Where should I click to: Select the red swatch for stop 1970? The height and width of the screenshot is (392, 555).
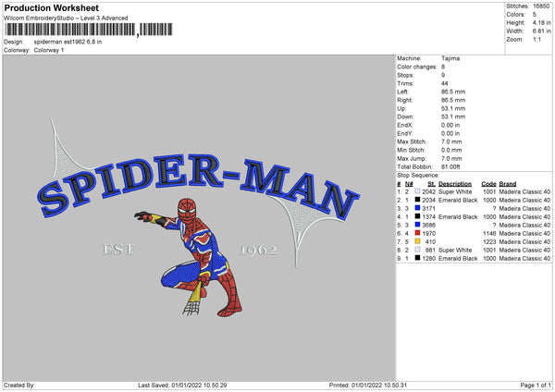(x=417, y=233)
